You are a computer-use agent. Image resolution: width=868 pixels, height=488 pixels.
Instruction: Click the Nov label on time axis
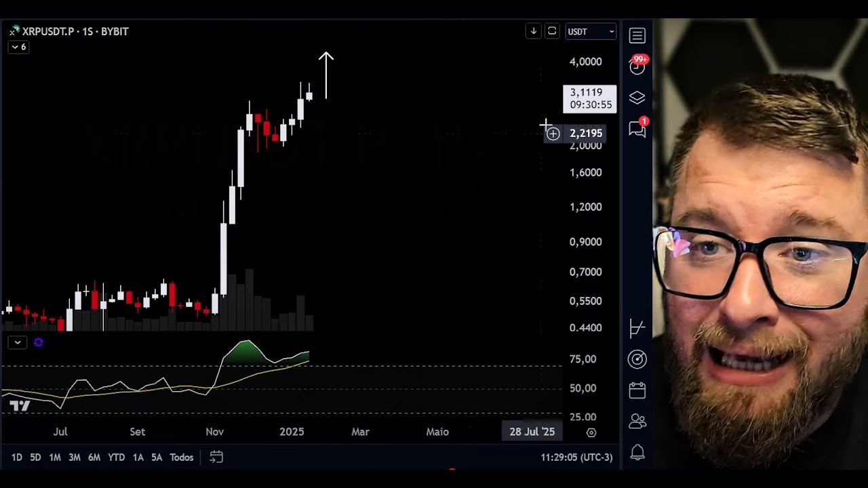pyautogui.click(x=214, y=432)
